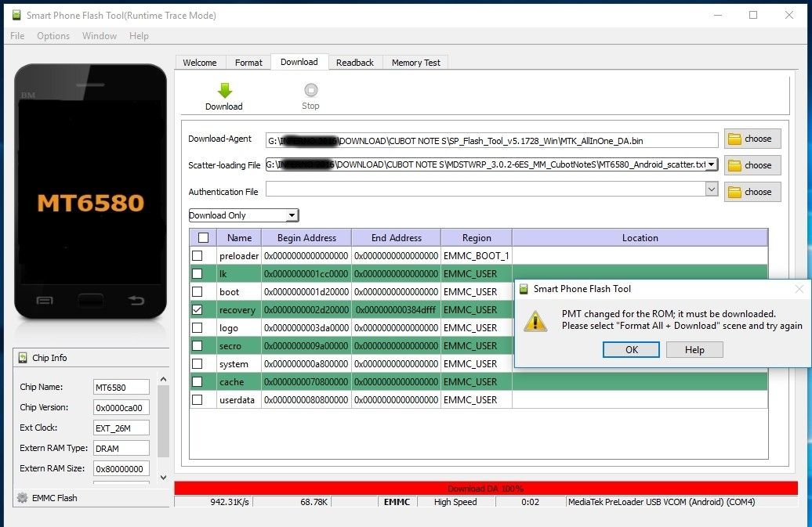Click Chip Info scroll up arrow
This screenshot has width=812, height=527.
163,380
